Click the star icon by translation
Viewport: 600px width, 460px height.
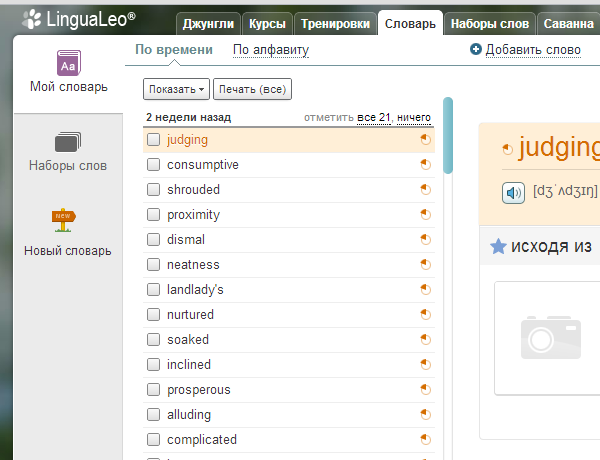[x=498, y=246]
